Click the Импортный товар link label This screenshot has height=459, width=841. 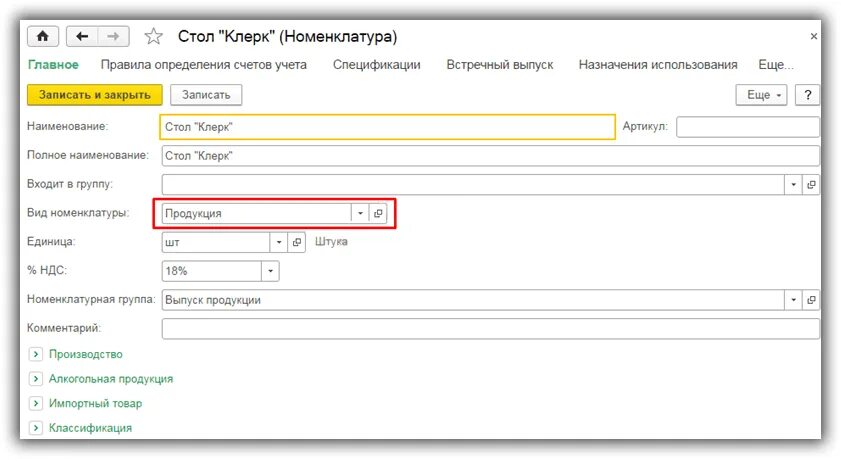point(95,403)
